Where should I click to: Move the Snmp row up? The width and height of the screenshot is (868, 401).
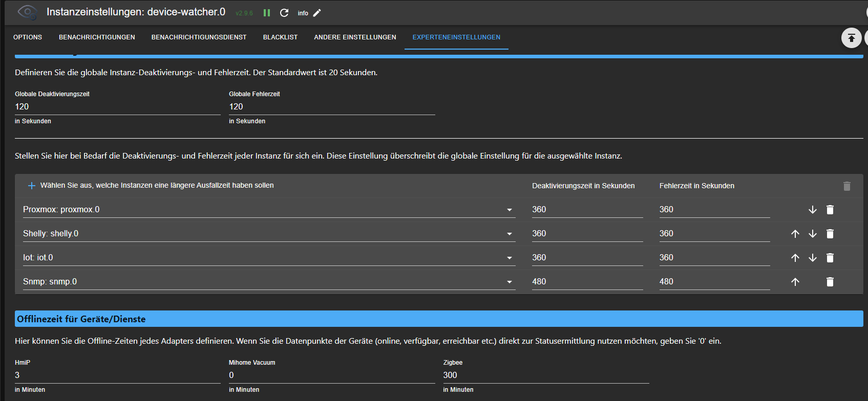(x=795, y=282)
